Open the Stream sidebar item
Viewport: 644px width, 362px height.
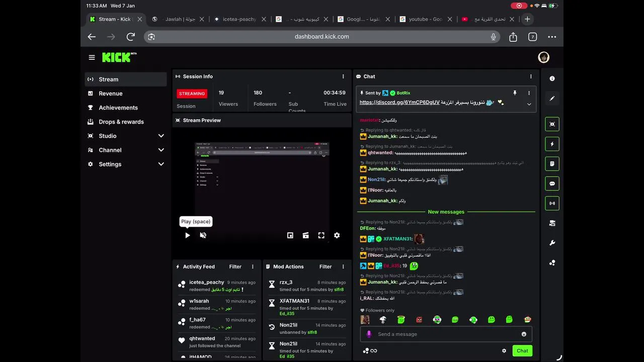tap(126, 79)
